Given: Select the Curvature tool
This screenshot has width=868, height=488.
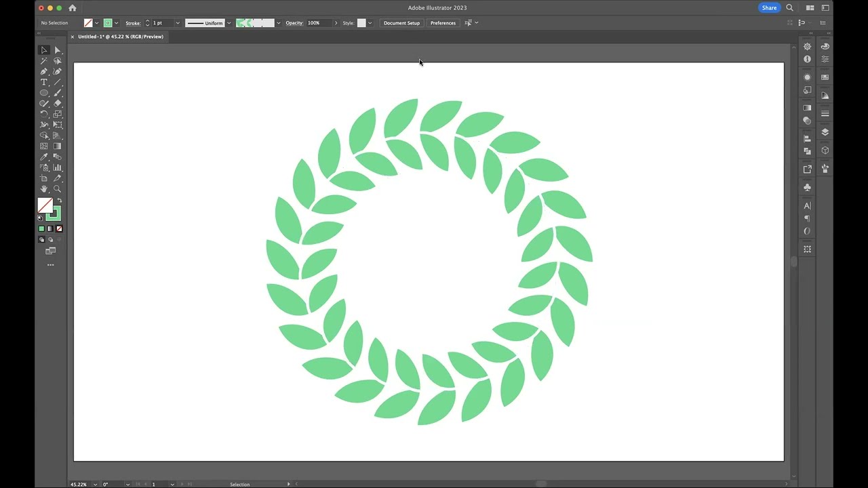Looking at the screenshot, I should 58,71.
